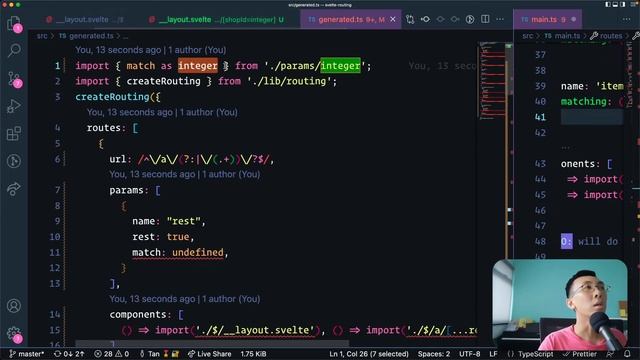Image resolution: width=640 pixels, height=360 pixels.
Task: Click highlighted 'integer' in import path
Action: [340, 66]
